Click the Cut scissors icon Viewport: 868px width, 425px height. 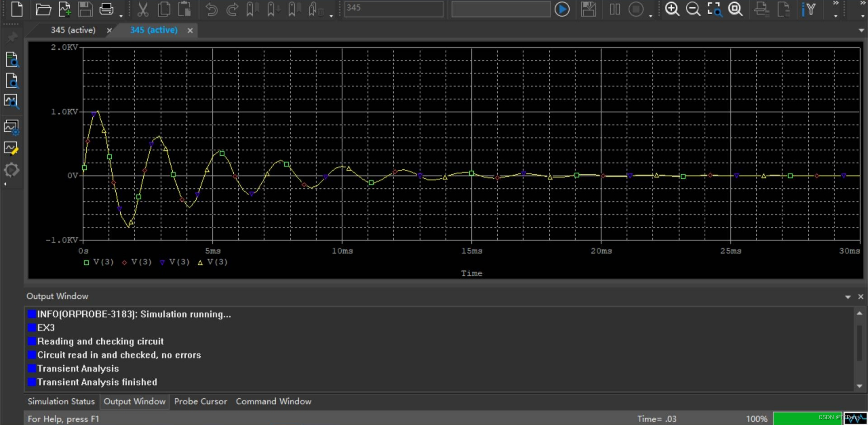143,9
